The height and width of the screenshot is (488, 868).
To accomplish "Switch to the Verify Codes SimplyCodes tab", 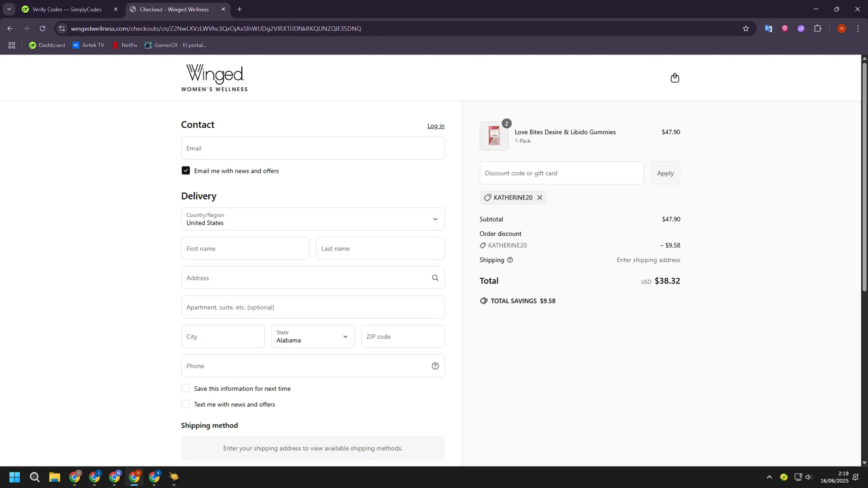I will pyautogui.click(x=67, y=9).
